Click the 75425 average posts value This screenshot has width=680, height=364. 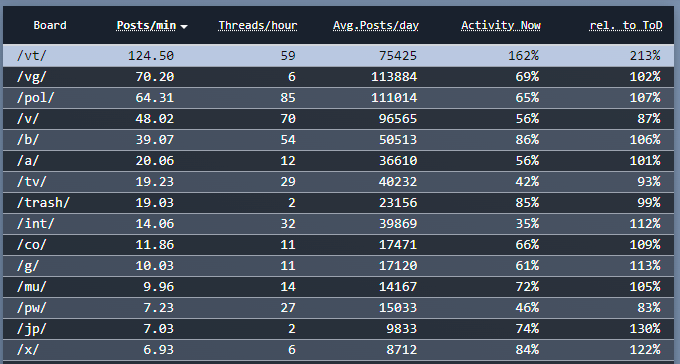click(x=398, y=56)
